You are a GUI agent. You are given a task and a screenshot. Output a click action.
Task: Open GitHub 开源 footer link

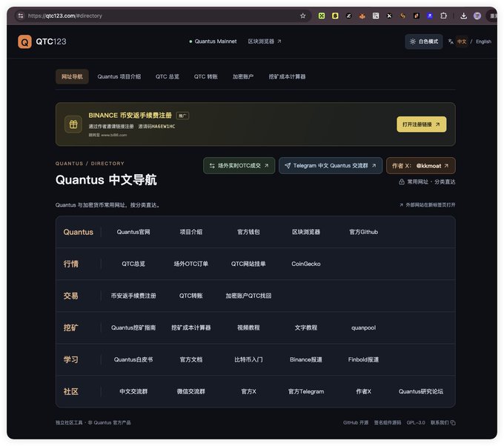click(356, 422)
